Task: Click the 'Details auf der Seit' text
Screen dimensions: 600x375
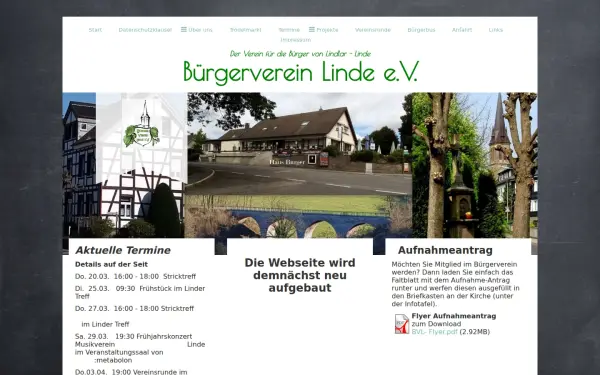Action: (111, 264)
